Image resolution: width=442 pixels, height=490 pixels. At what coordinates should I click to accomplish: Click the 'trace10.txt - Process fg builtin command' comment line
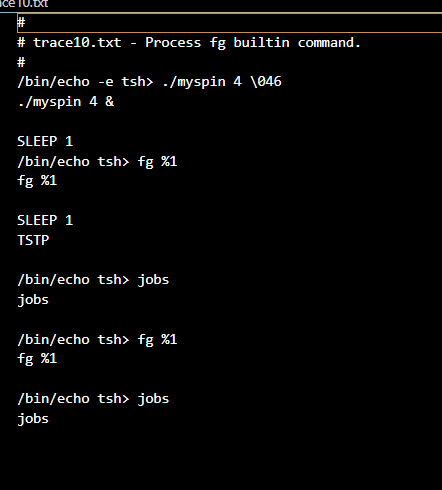pos(189,43)
